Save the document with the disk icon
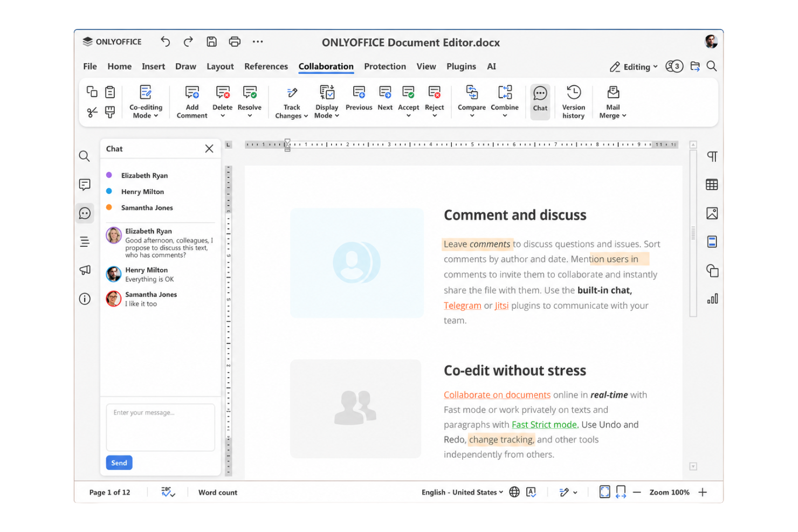This screenshot has height=532, width=798. pyautogui.click(x=212, y=42)
